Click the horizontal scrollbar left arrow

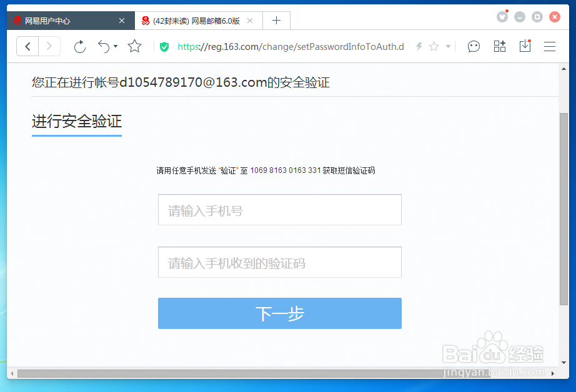(12, 373)
